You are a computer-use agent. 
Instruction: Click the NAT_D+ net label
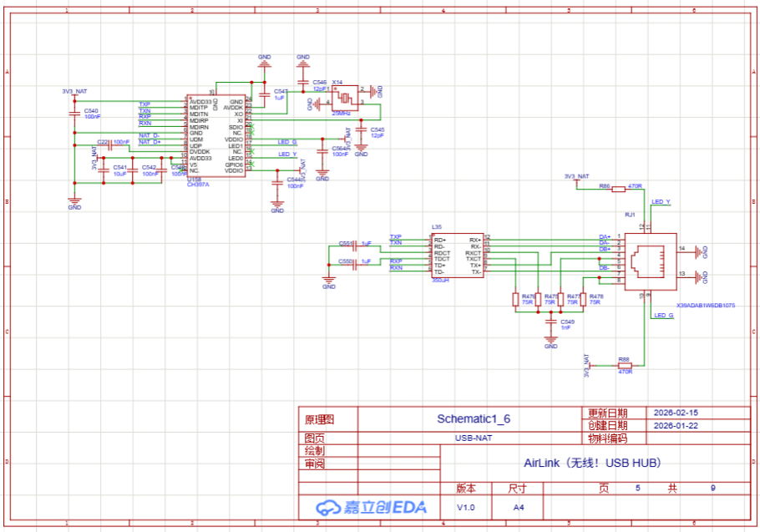149,142
